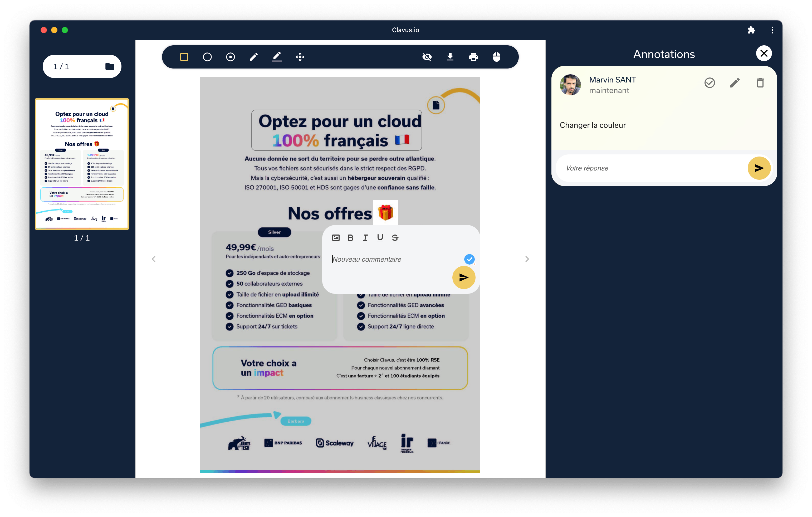This screenshot has height=517, width=812.
Task: Toggle strikethrough in comment editor
Action: (x=395, y=238)
